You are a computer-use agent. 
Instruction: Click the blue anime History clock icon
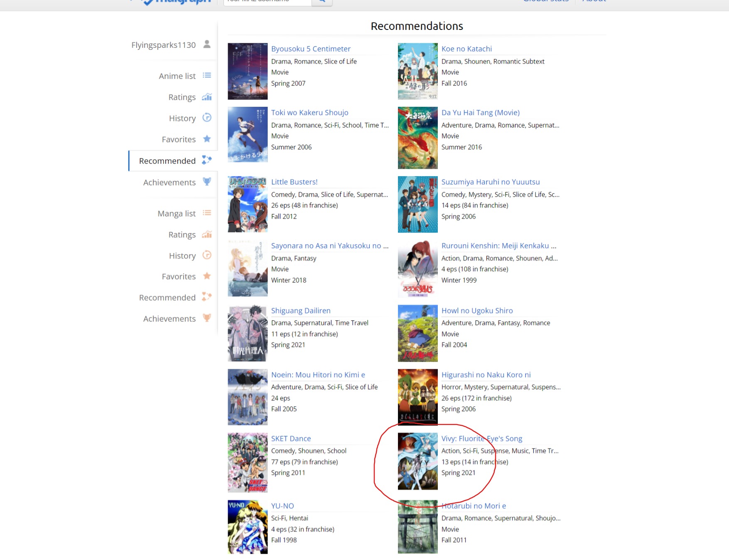[x=207, y=118]
